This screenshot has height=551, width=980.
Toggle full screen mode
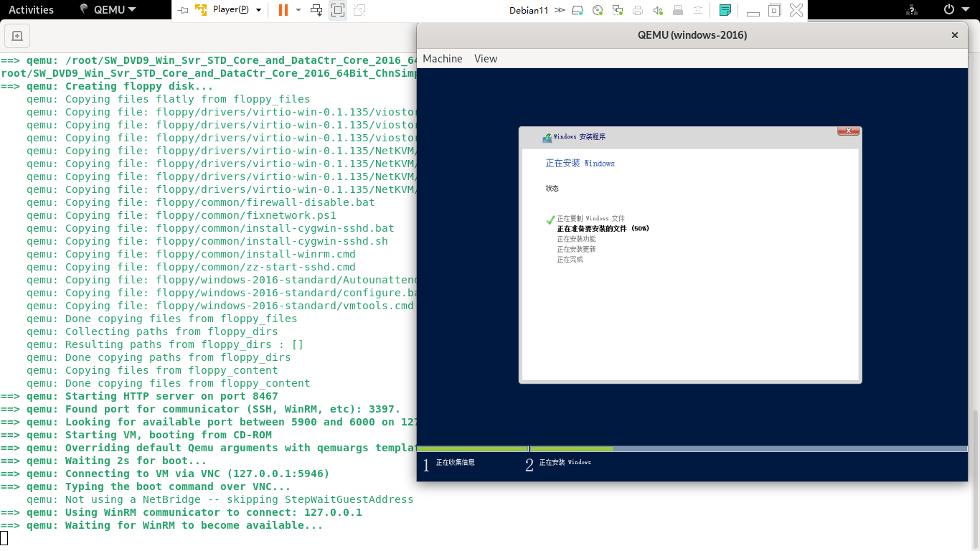point(338,10)
